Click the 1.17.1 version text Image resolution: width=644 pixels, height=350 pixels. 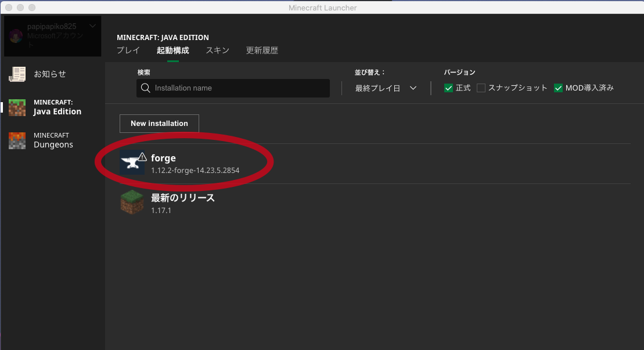161,211
